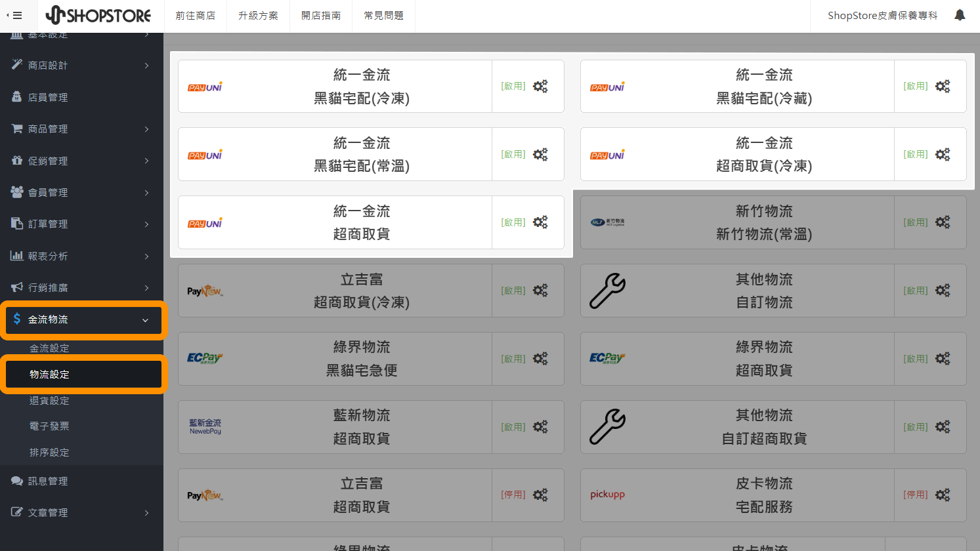
Task: Click HCT logo of 新竹物流
Action: pyautogui.click(x=607, y=222)
